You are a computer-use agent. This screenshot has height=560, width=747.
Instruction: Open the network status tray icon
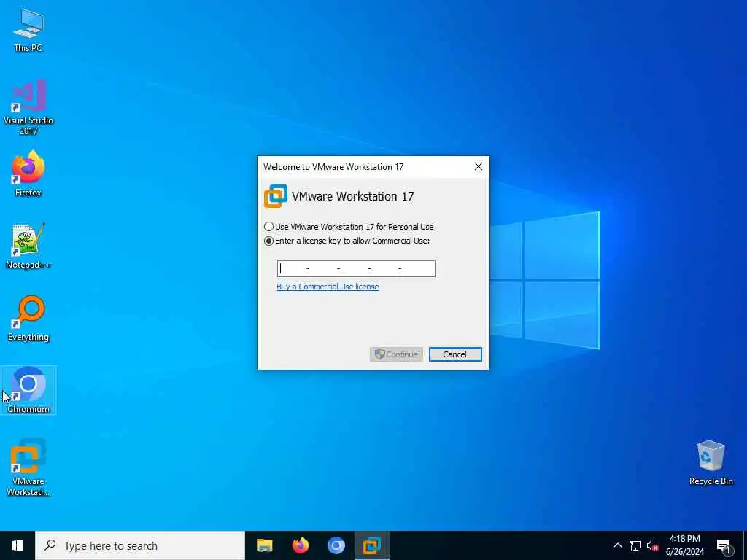[x=635, y=545]
